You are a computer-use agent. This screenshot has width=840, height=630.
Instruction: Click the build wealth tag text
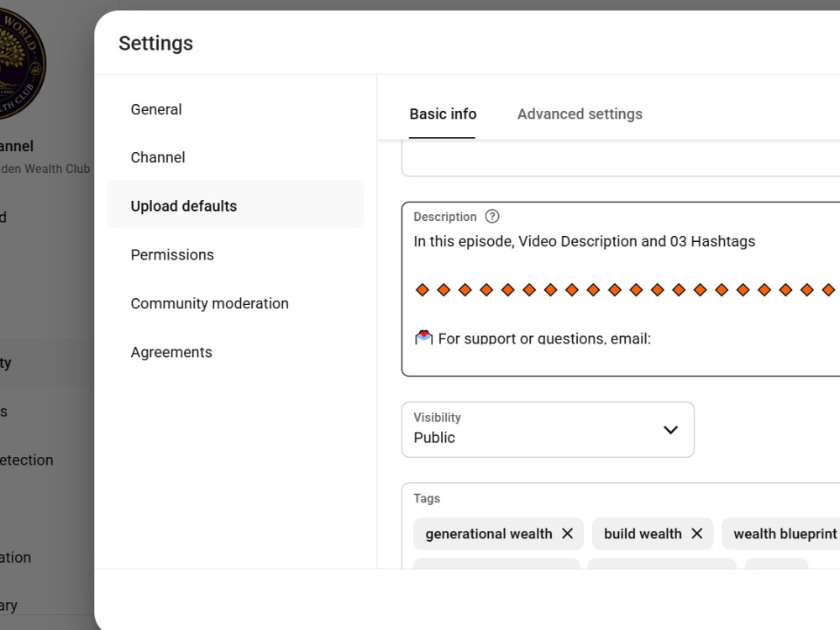pos(643,533)
